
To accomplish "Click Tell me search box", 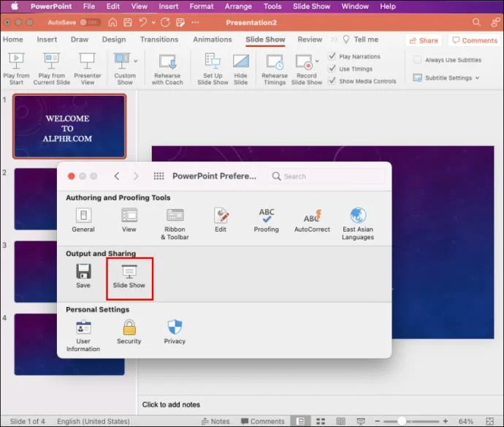I will click(361, 39).
